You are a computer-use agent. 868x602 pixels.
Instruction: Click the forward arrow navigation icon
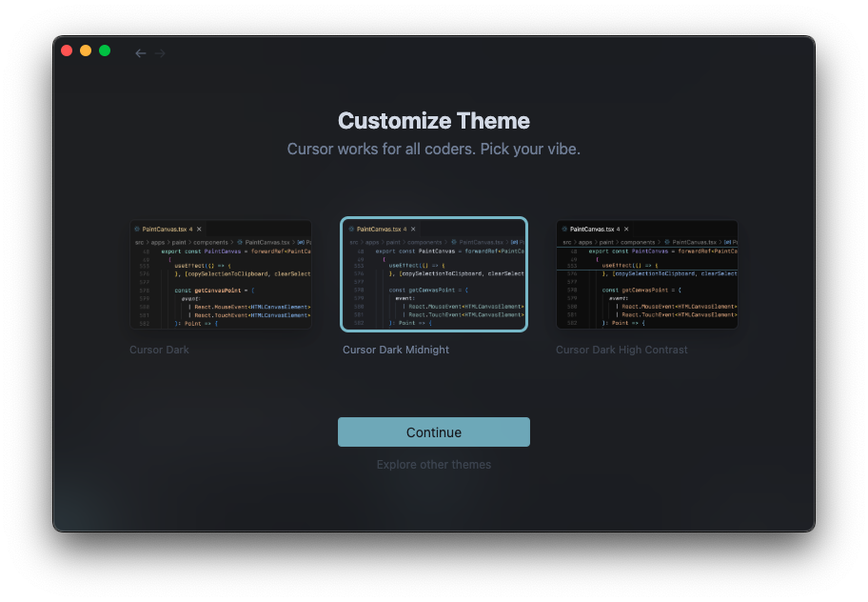(161, 53)
